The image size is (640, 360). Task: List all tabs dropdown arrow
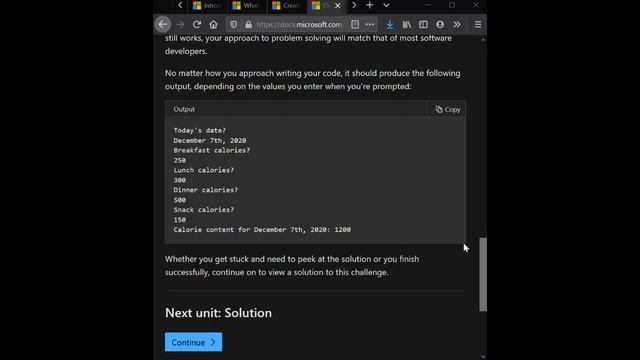387,5
